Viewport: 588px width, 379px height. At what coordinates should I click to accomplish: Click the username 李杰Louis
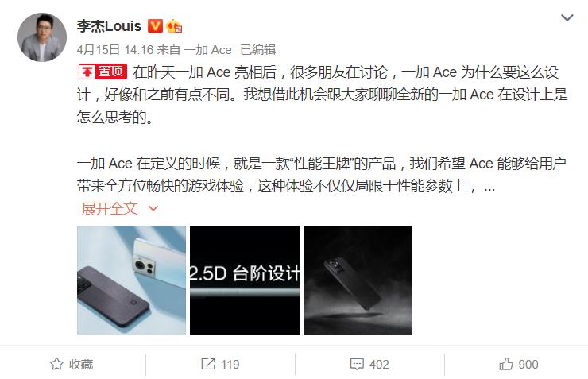109,26
